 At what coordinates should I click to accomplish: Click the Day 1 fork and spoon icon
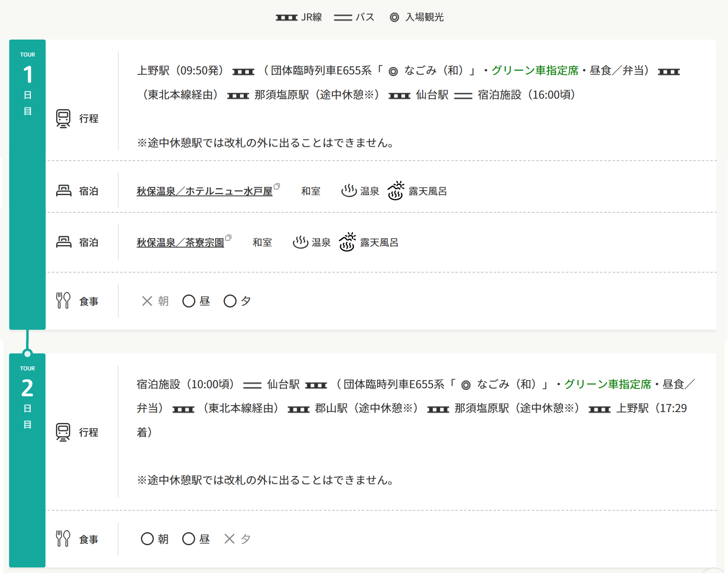[63, 301]
